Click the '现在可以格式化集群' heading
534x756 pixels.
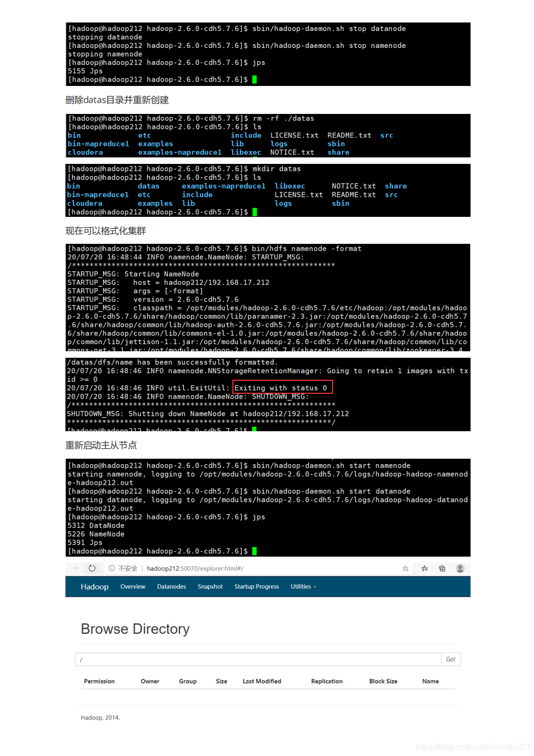[x=106, y=231]
